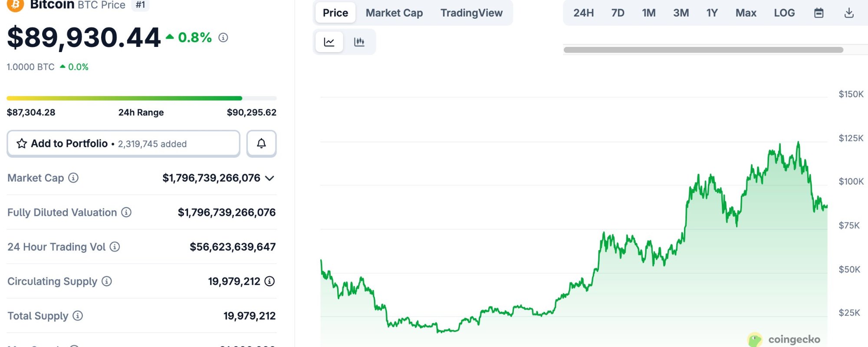Enable the price alert bell
The image size is (868, 347).
[x=261, y=143]
